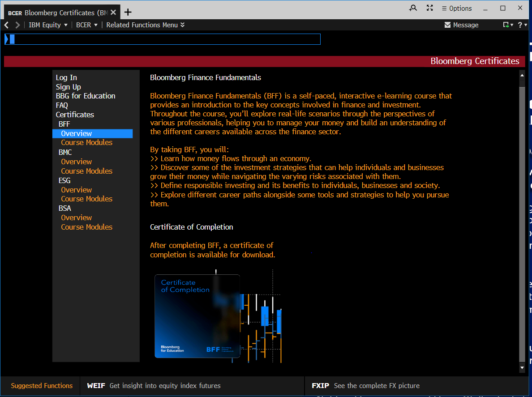This screenshot has width=532, height=397.
Task: Click the Suggested Functions label
Action: pyautogui.click(x=42, y=386)
